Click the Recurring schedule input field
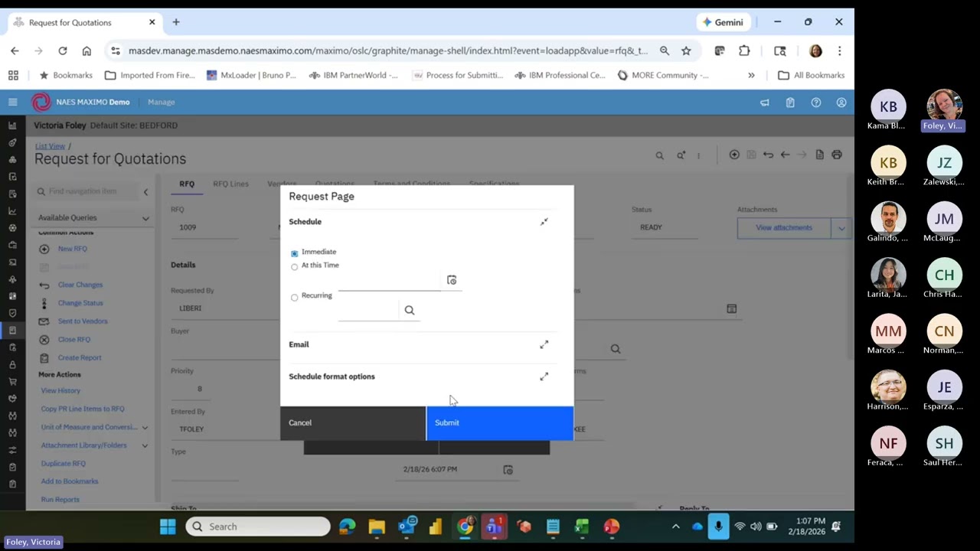980x551 pixels. click(x=368, y=310)
